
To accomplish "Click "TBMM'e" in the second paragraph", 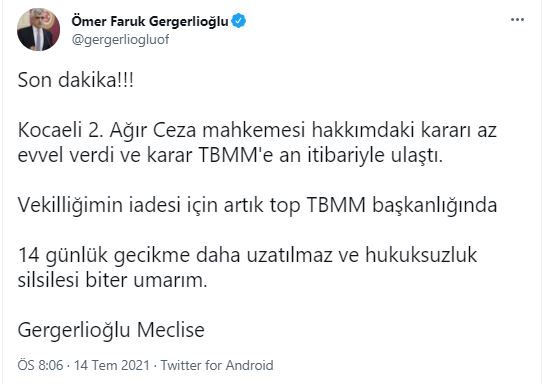I will [x=236, y=155].
